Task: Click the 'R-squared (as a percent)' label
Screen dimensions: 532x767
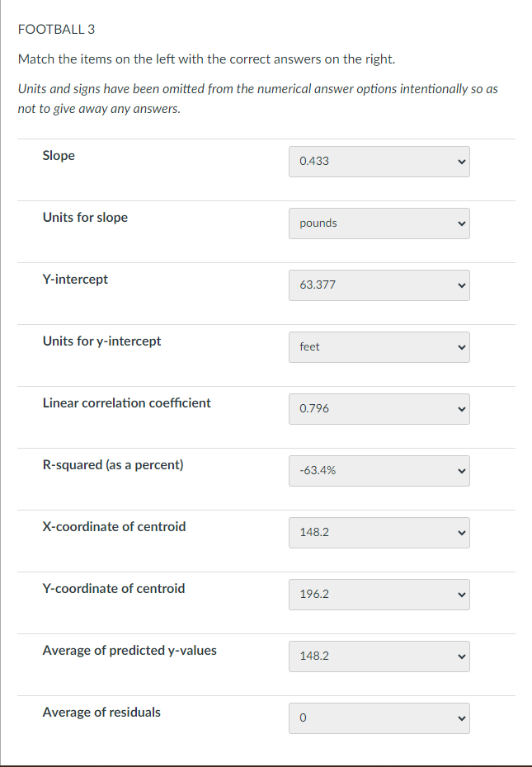Action: 113,464
